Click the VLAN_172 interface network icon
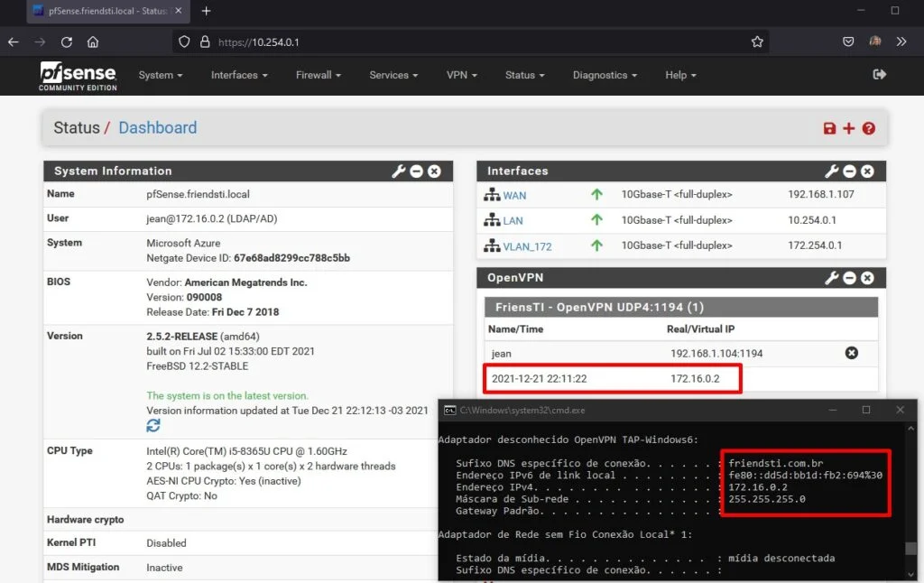Screen dimensions: 924x583 pos(492,245)
